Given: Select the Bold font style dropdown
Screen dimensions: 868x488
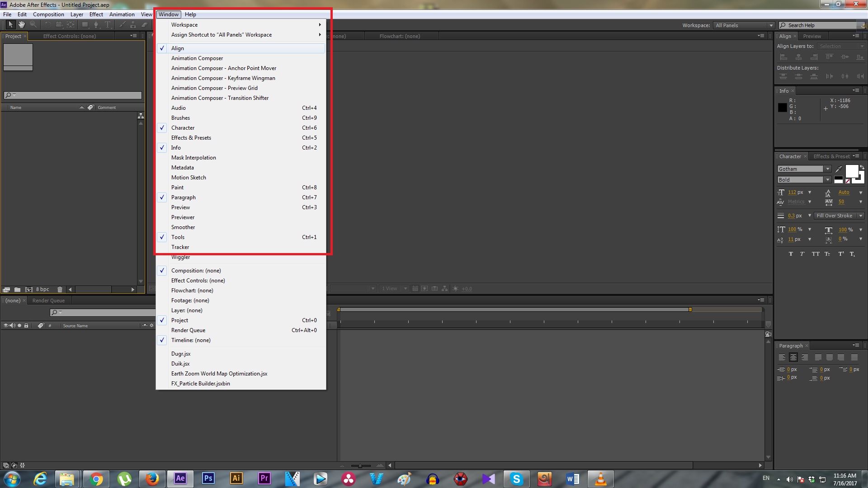Looking at the screenshot, I should click(x=804, y=180).
